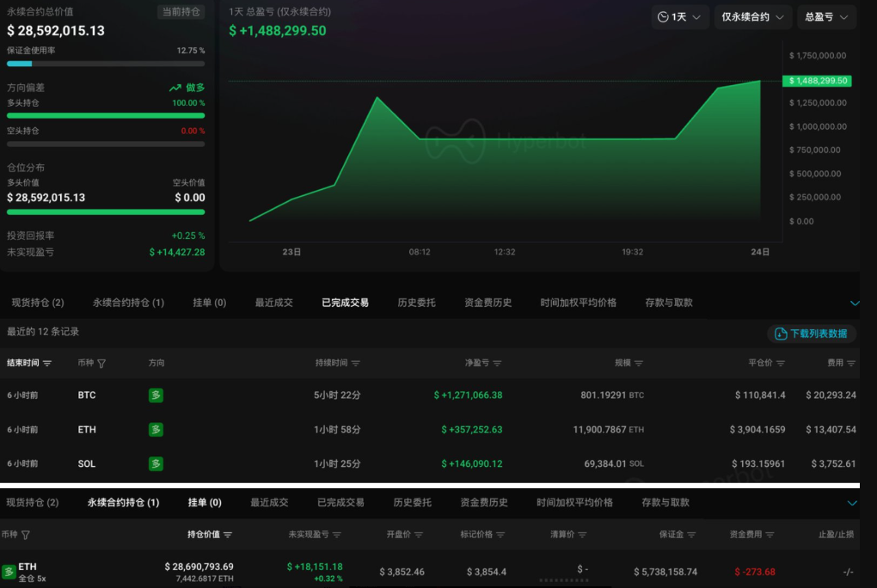Click the sort icon next to 持续时间
877x588 pixels.
pyautogui.click(x=356, y=364)
